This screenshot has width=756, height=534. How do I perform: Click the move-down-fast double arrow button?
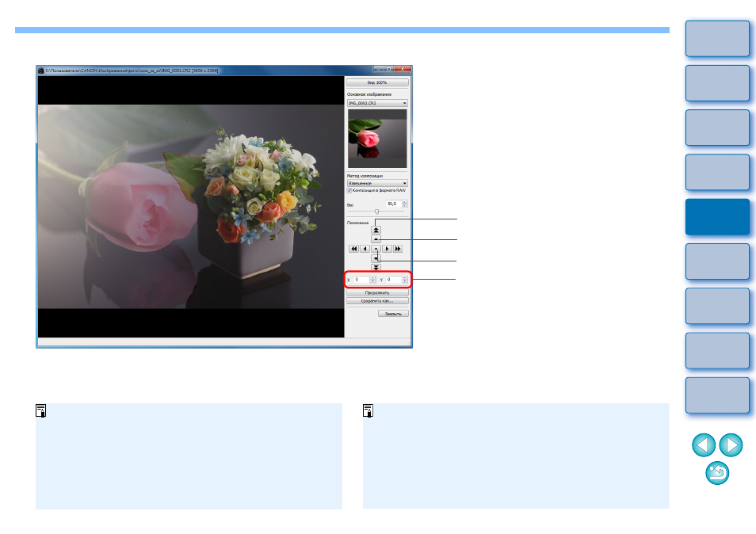[376, 268]
